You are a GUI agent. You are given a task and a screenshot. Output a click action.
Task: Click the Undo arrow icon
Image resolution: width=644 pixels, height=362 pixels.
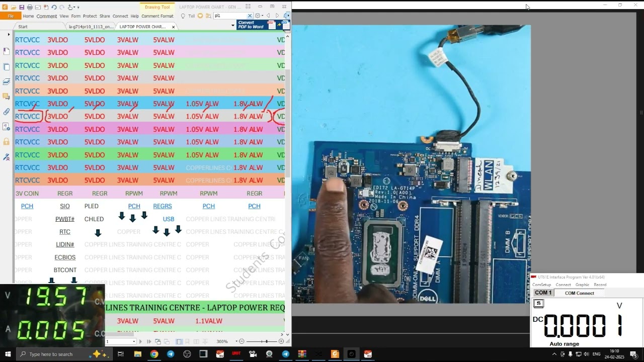click(54, 7)
